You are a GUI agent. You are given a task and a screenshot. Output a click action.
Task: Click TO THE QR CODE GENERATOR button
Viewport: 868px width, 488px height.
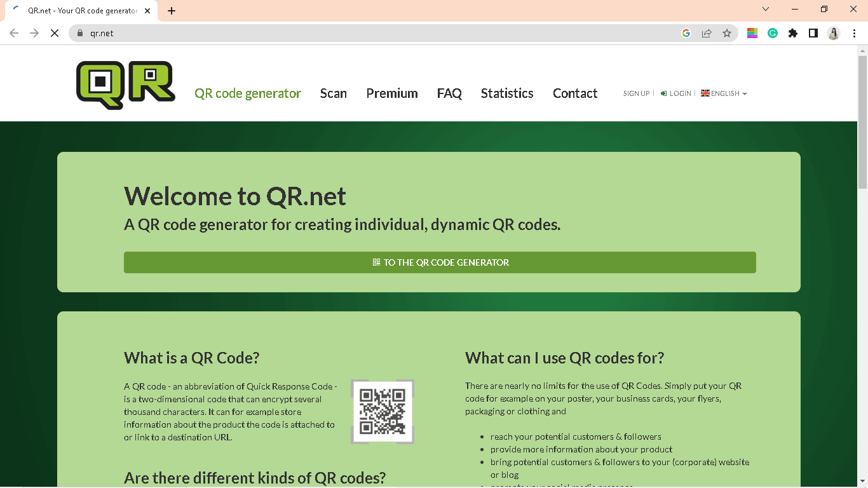[x=440, y=262]
